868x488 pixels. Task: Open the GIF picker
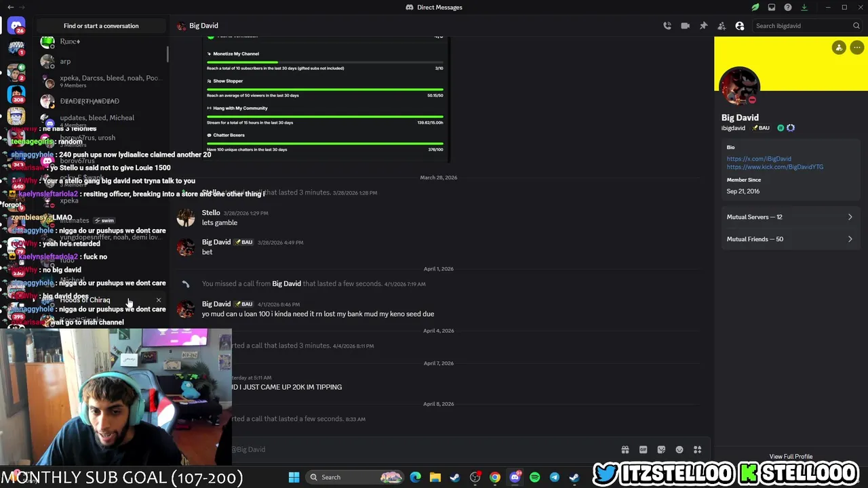tap(644, 449)
